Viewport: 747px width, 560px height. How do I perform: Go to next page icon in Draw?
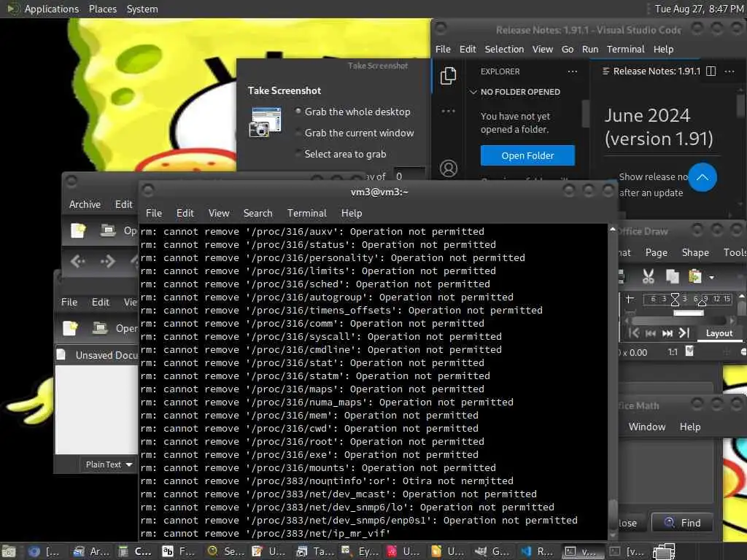point(667,333)
